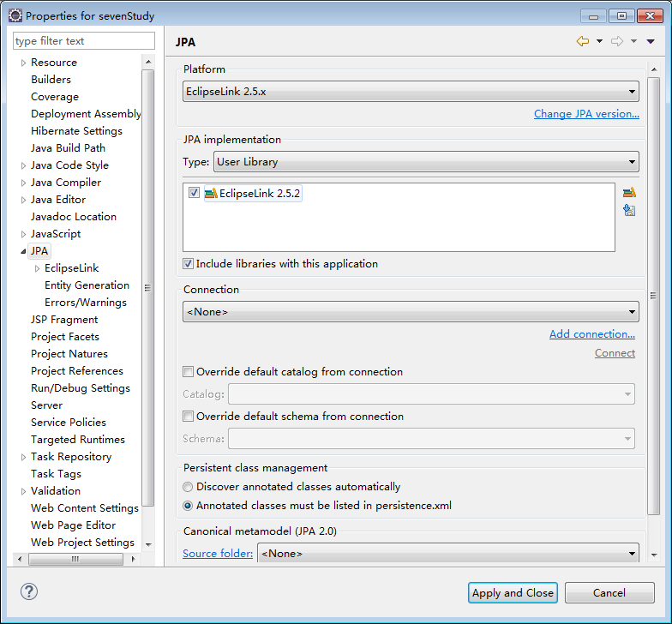Select Project References item
This screenshot has width=672, height=624.
coord(77,370)
